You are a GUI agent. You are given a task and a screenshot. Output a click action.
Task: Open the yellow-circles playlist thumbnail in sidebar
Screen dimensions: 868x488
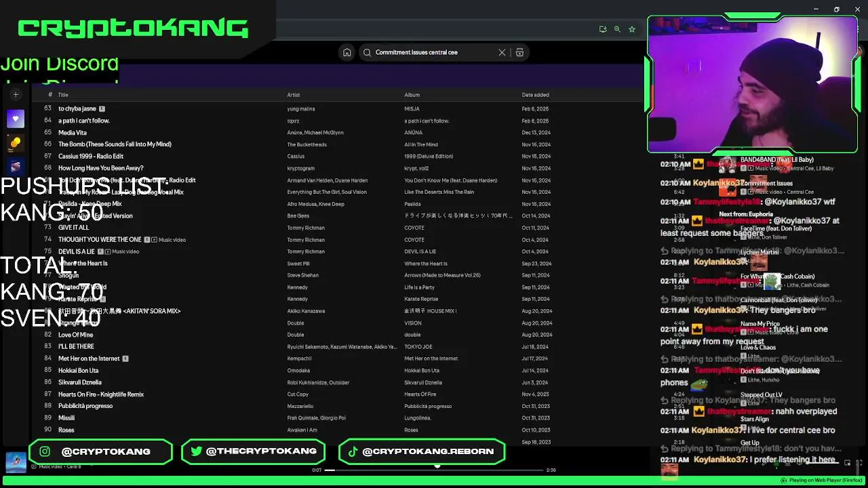[x=16, y=143]
